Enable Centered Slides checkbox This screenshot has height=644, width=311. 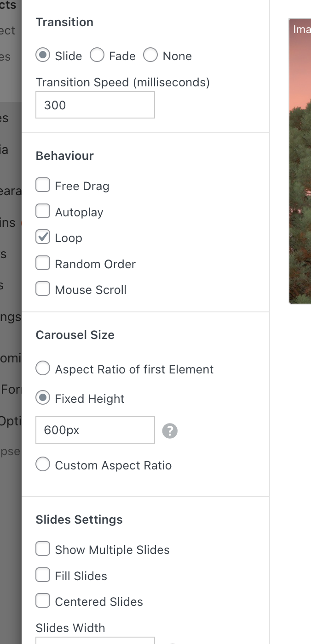[x=43, y=601]
